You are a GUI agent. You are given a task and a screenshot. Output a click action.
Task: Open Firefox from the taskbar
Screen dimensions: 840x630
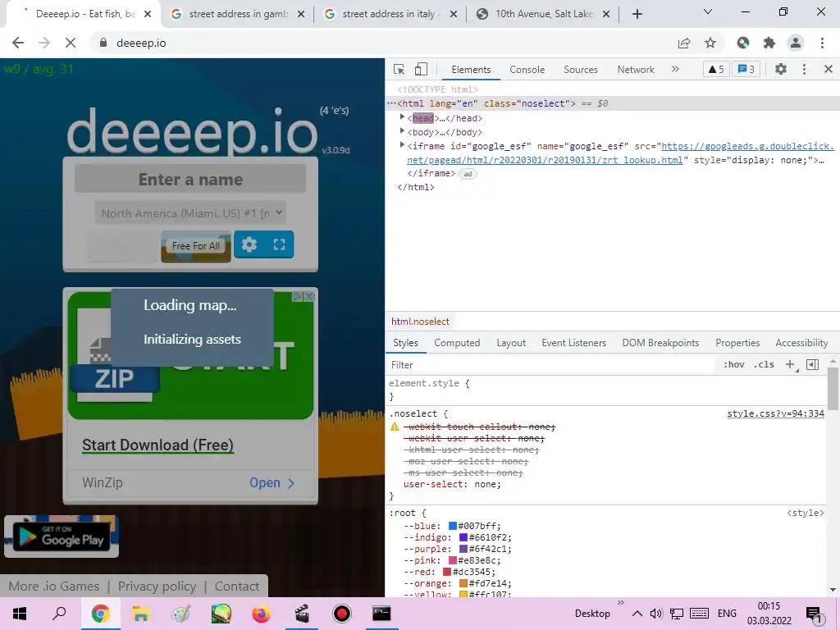click(x=261, y=614)
